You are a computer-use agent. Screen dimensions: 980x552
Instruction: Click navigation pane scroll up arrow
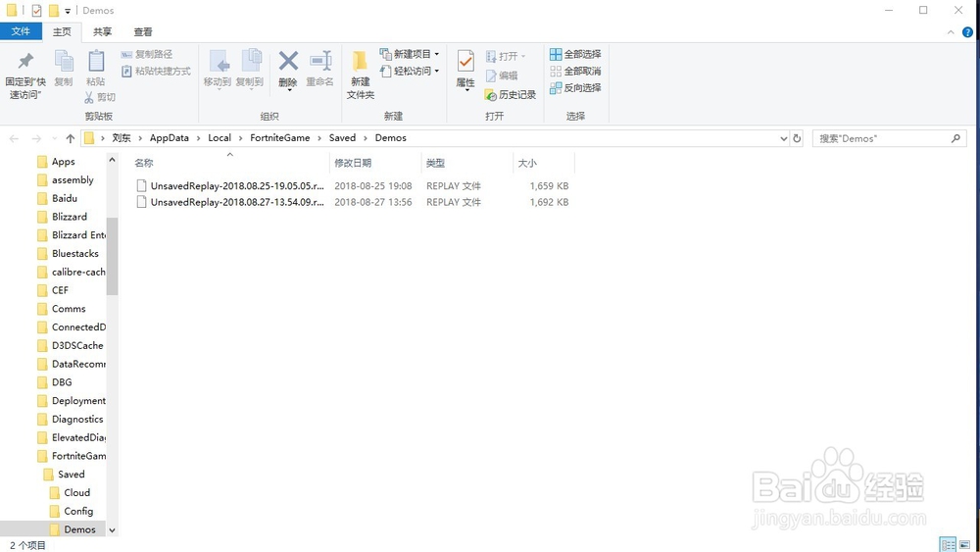pyautogui.click(x=112, y=161)
